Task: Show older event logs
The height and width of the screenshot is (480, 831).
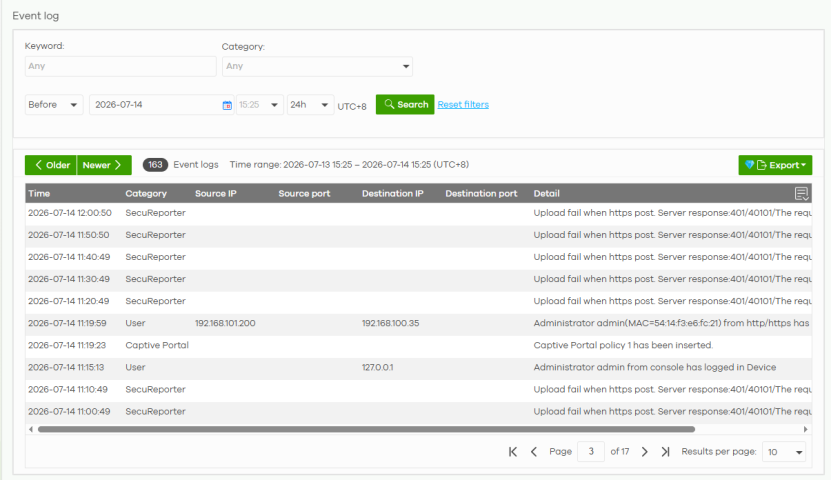Action: (51, 165)
